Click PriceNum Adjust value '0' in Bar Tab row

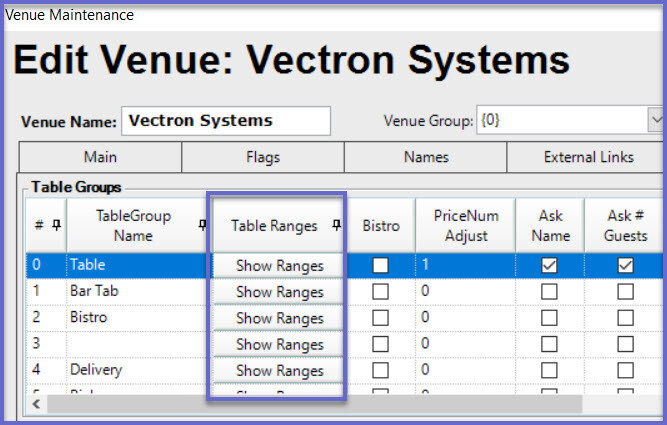coord(466,291)
